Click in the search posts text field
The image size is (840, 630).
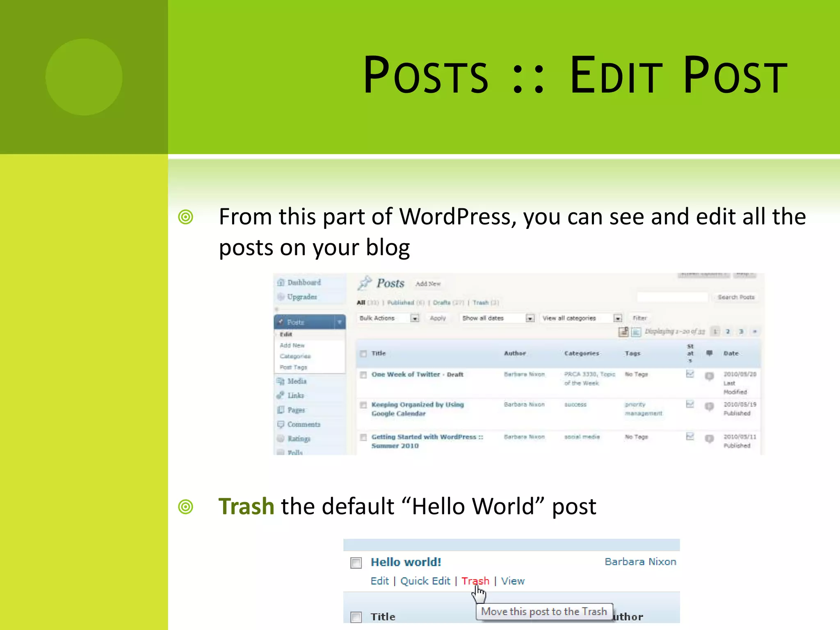click(x=673, y=297)
